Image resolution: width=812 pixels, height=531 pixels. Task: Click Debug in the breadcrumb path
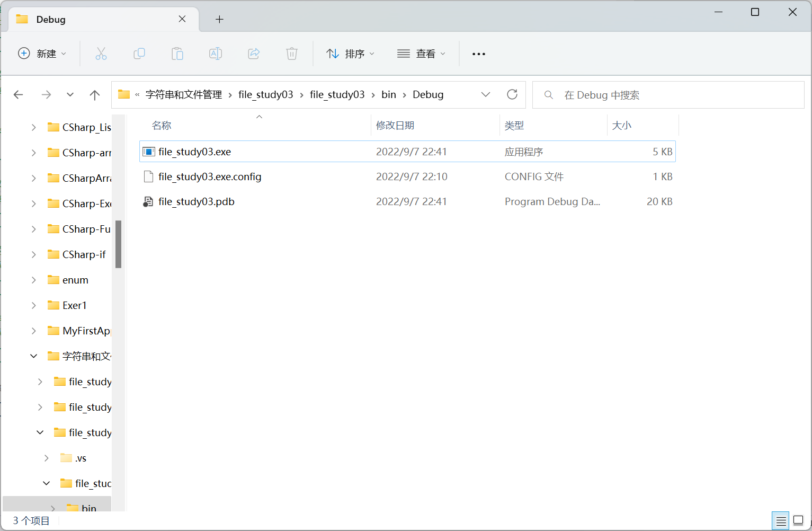coord(428,94)
